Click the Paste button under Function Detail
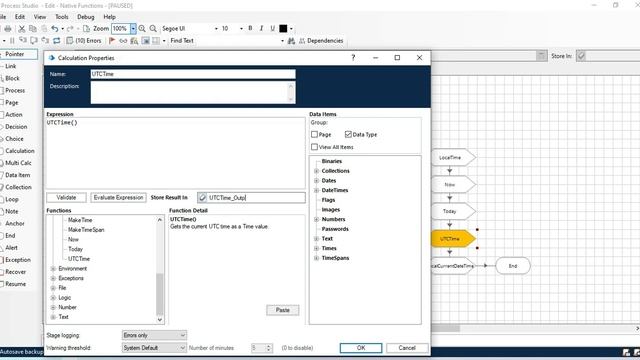 (x=282, y=310)
